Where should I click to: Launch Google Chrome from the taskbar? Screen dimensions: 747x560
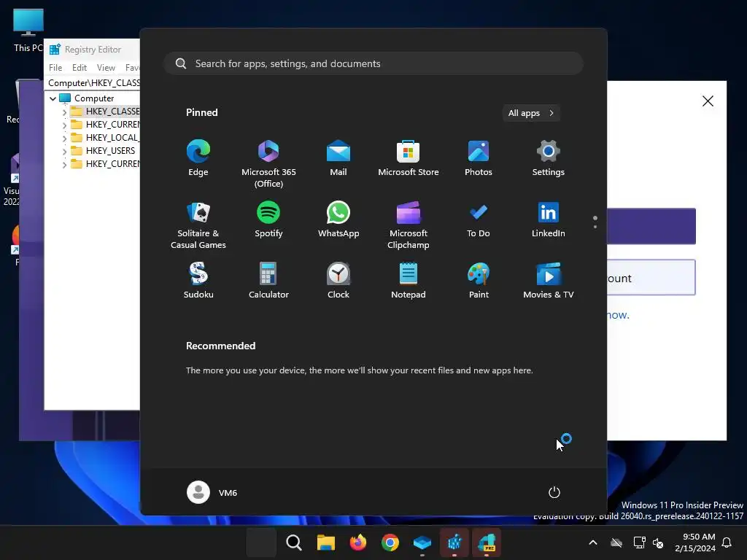coord(390,542)
